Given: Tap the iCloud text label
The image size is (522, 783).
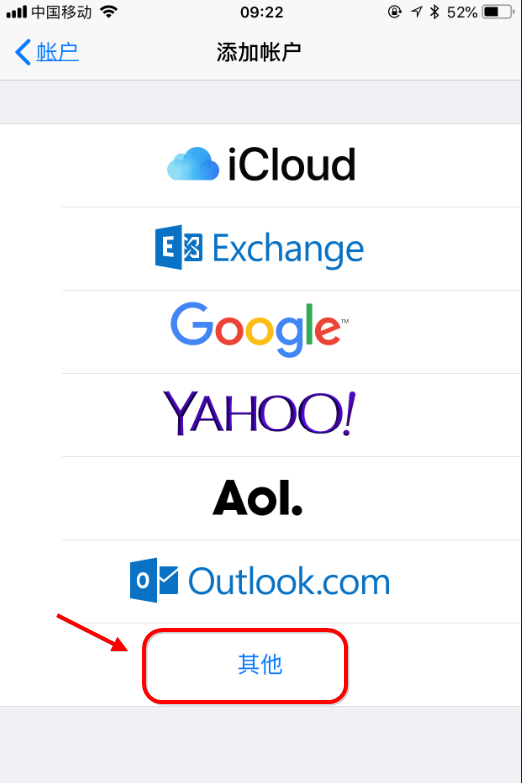Looking at the screenshot, I should tap(292, 164).
